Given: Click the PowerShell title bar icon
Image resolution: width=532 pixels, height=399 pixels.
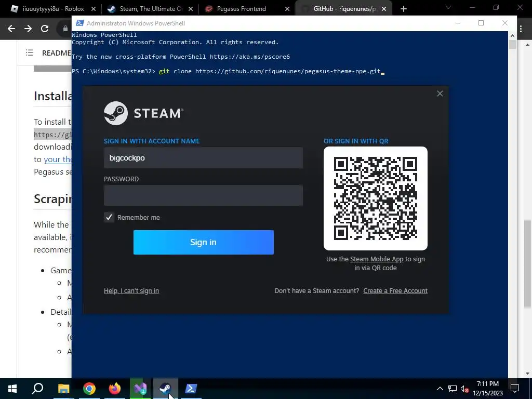Looking at the screenshot, I should pyautogui.click(x=79, y=23).
